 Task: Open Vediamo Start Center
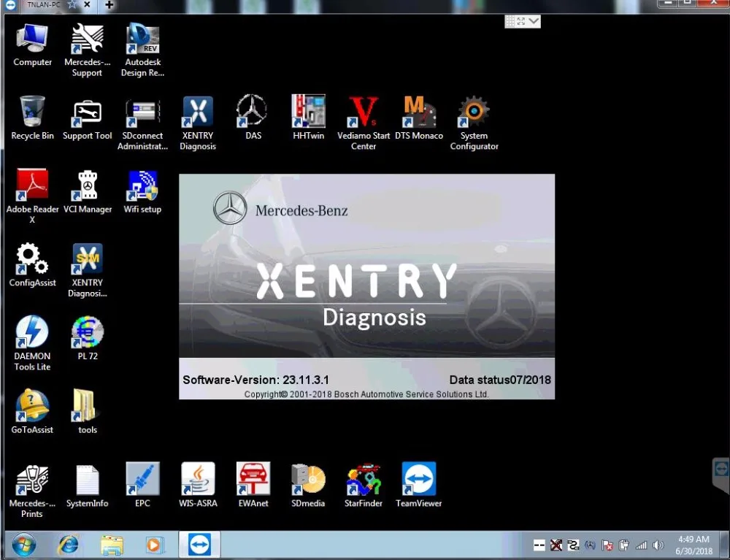(x=363, y=123)
